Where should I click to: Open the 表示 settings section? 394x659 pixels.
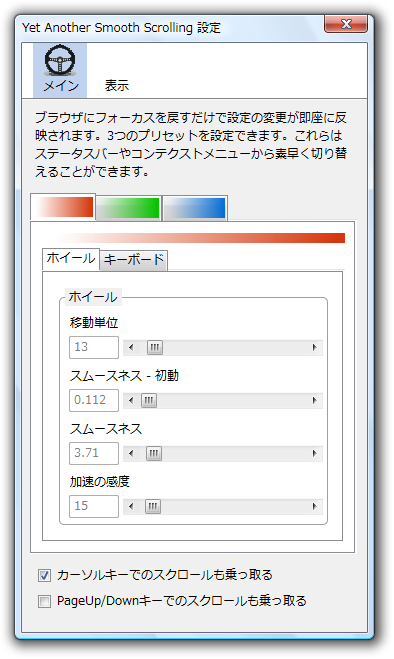pyautogui.click(x=116, y=85)
